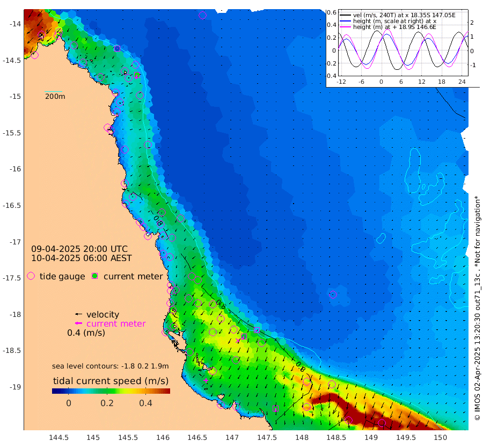Click the 'tide gauge' legend label
Screen dimensions: 483x448
62,276
